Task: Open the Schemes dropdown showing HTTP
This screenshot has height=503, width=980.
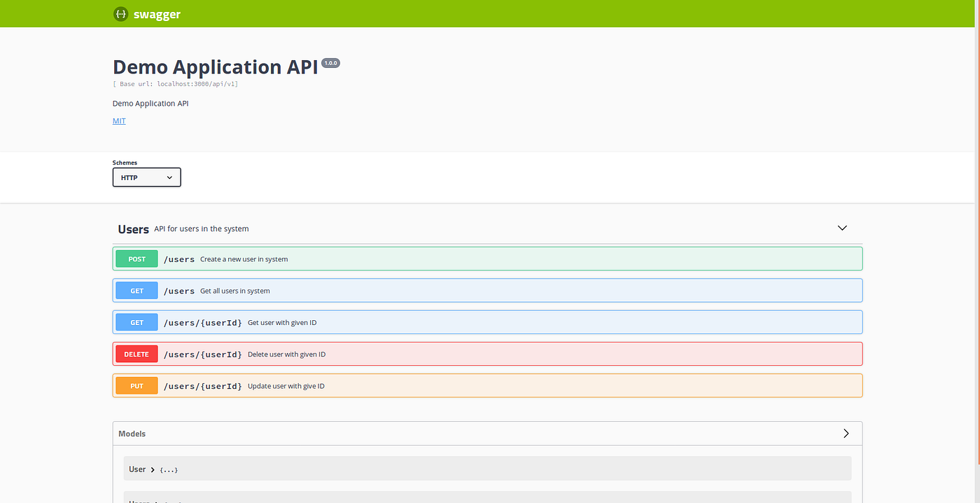Action: tap(146, 177)
